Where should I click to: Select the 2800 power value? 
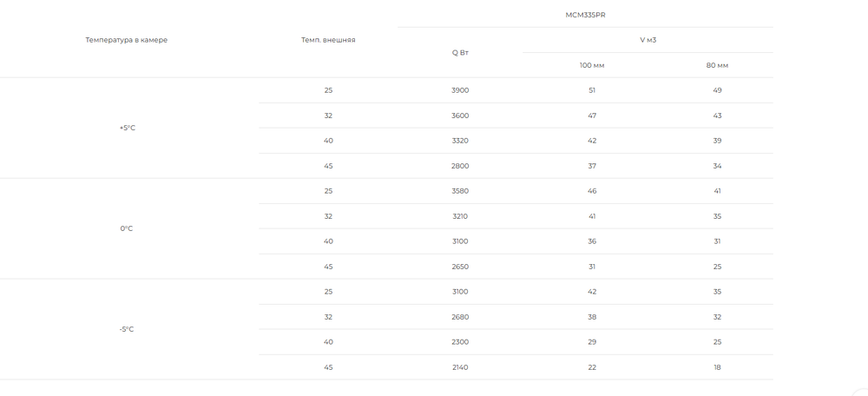click(460, 166)
